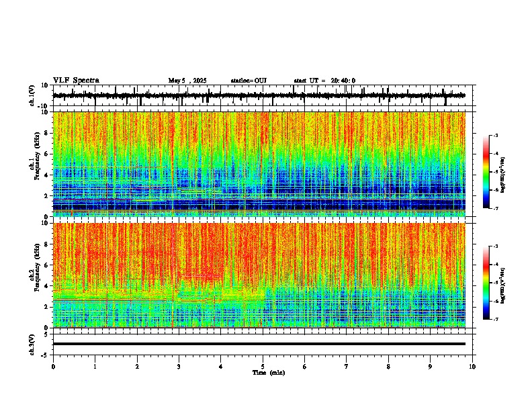The height and width of the screenshot is (411, 532).
Task: Click the ch.2 spectrogram color scale bar
Action: 486,283
